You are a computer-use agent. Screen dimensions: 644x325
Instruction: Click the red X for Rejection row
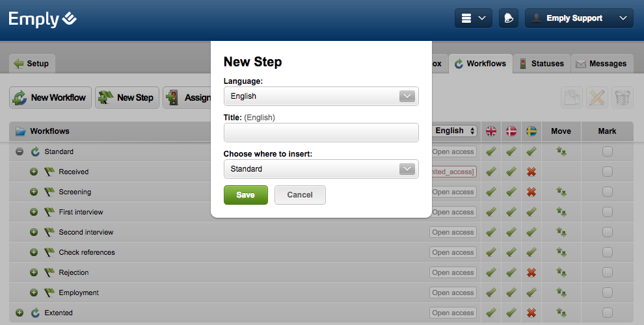click(x=531, y=272)
